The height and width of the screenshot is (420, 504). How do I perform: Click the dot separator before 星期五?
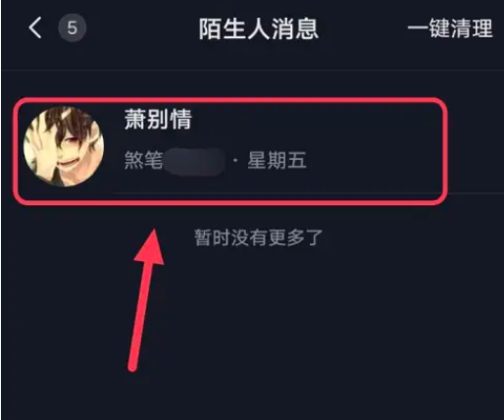235,160
